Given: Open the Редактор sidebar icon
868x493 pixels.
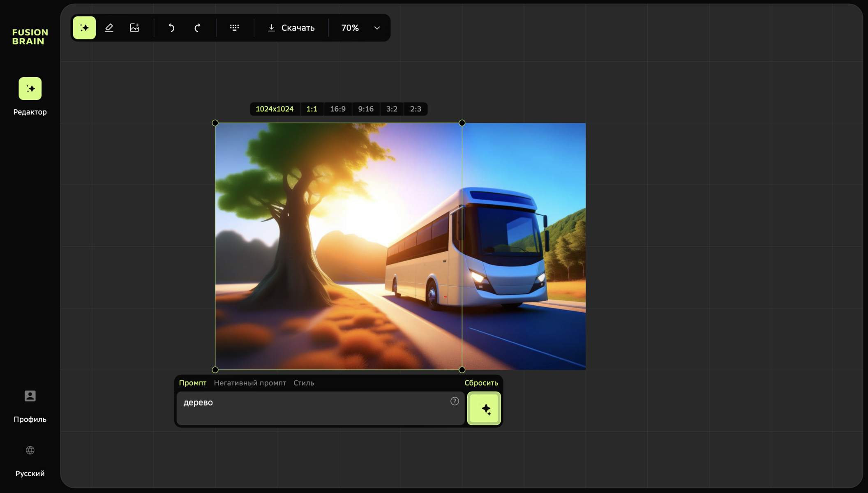Looking at the screenshot, I should tap(30, 89).
